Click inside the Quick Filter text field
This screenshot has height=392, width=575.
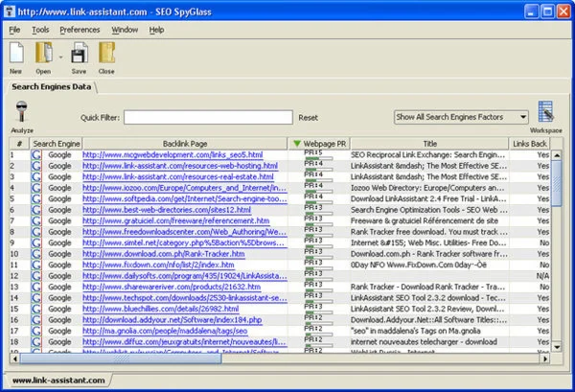click(x=208, y=117)
